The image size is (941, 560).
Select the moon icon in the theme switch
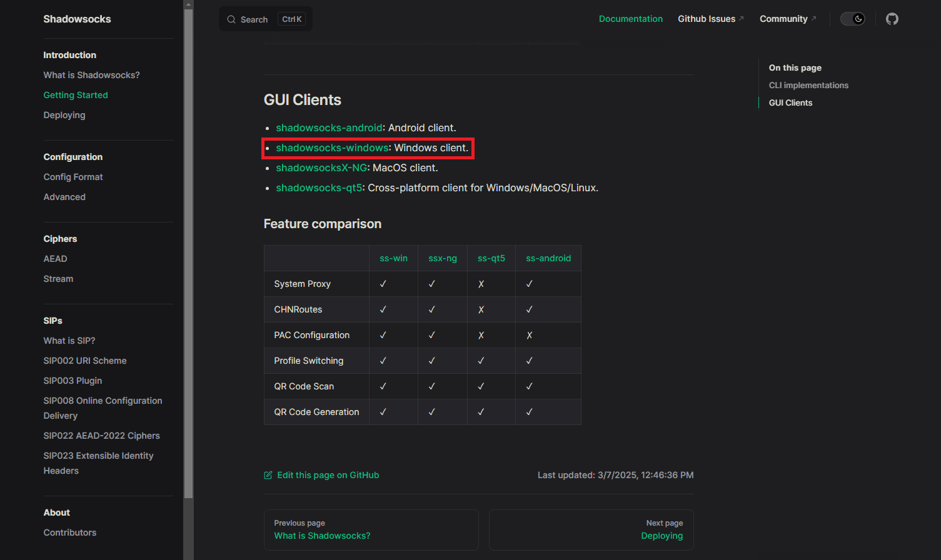(857, 19)
